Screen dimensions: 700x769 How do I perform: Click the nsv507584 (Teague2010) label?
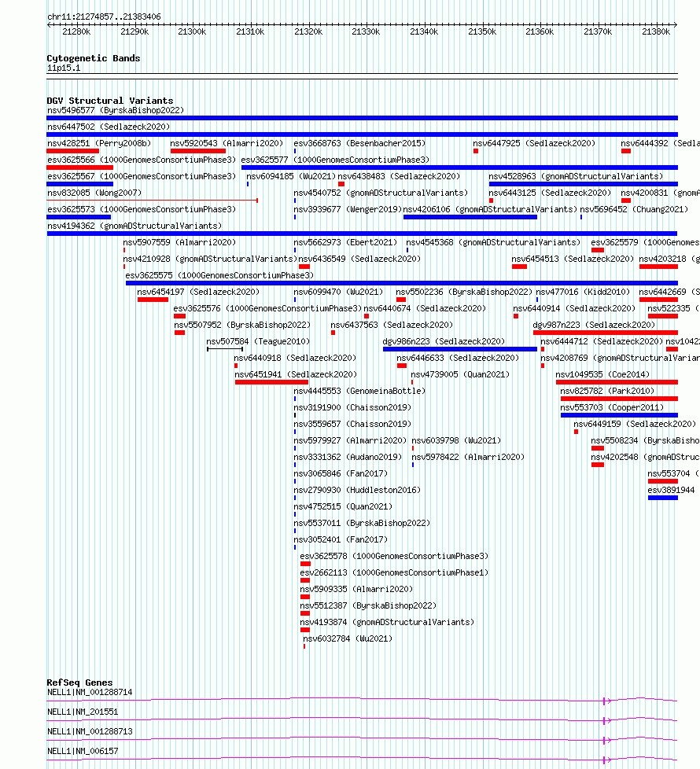258,342
